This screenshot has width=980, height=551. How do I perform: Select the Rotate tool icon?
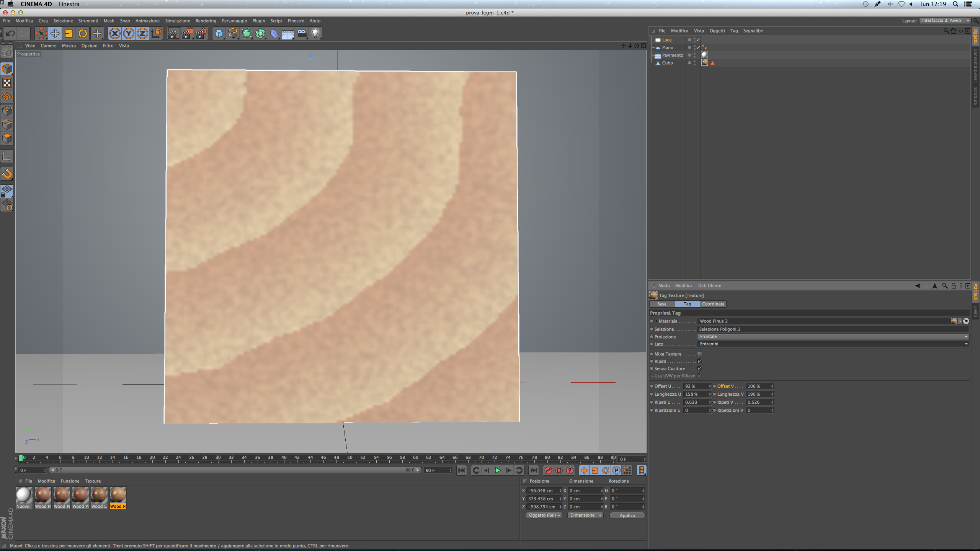pos(83,34)
